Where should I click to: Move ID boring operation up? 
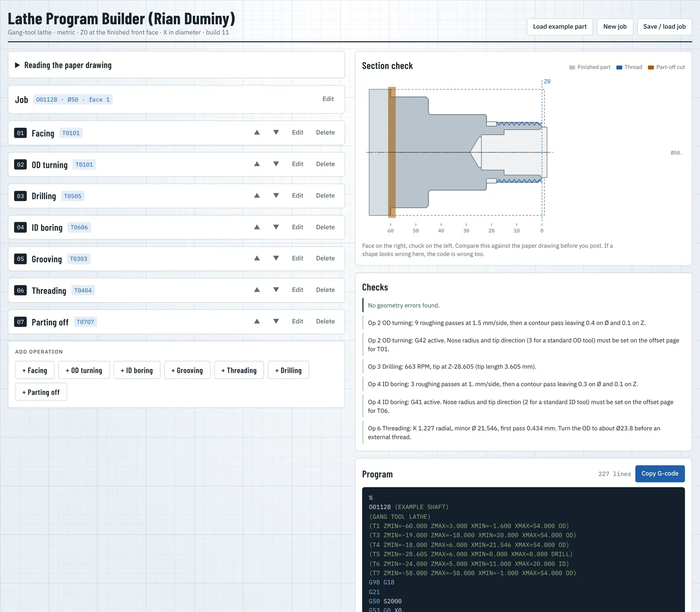257,227
